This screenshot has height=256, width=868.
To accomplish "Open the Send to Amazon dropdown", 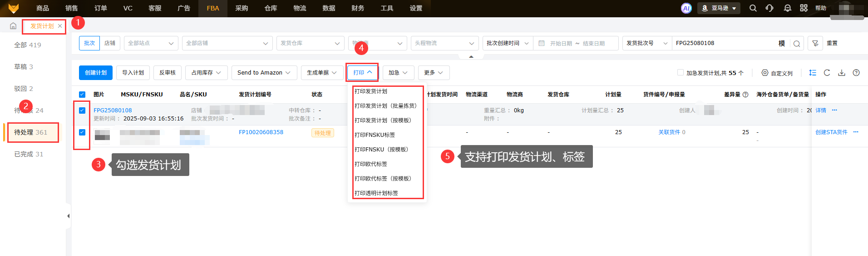I will (264, 73).
